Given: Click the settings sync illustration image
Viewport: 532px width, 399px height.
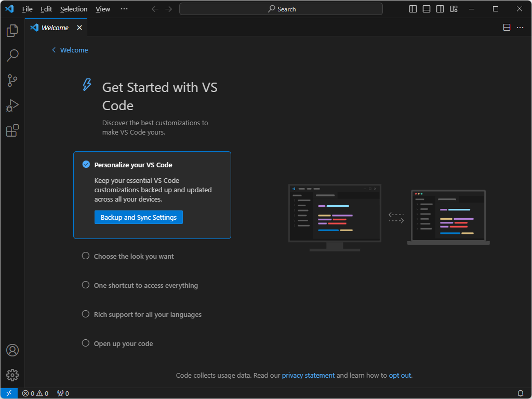Looking at the screenshot, I should click(x=389, y=218).
